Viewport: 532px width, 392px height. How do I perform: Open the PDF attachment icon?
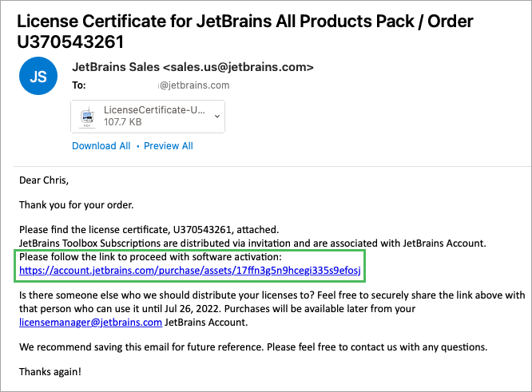(86, 116)
